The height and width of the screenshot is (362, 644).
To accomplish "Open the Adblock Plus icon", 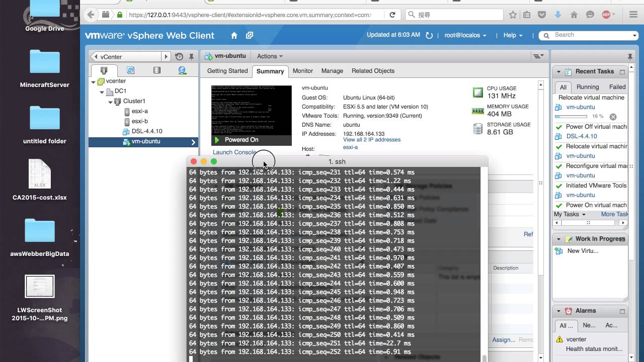I will [607, 15].
